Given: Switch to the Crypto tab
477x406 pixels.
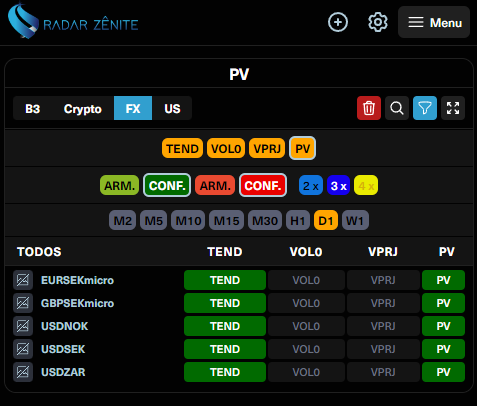Looking at the screenshot, I should point(83,108).
